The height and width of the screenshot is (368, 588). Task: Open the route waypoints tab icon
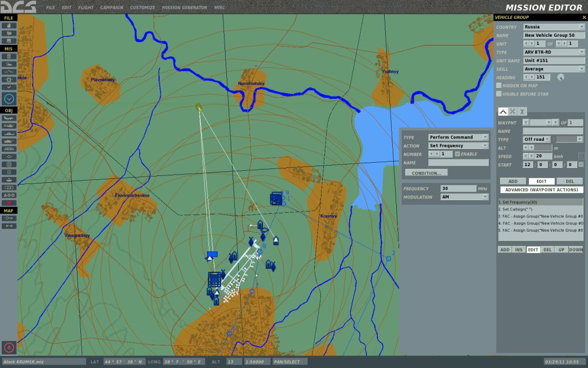coord(503,112)
